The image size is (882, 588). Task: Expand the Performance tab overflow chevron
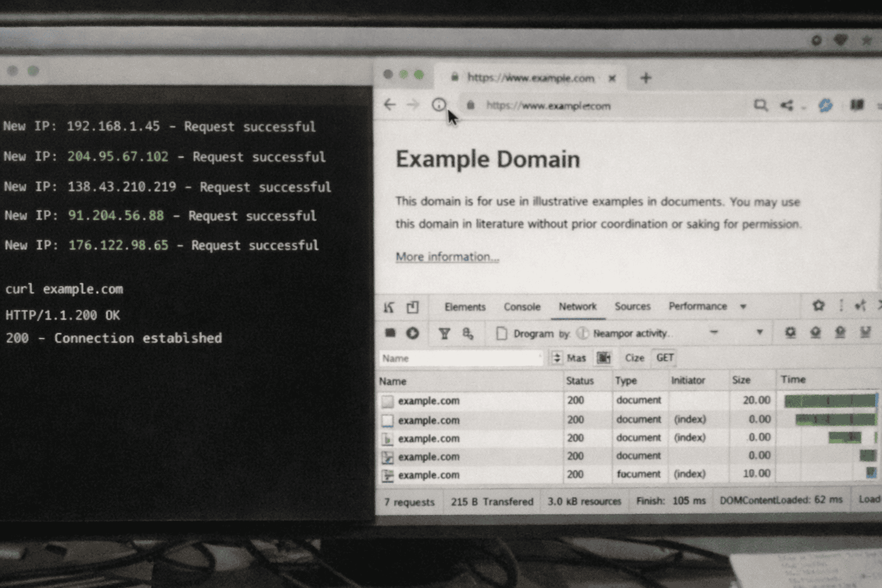[x=742, y=306]
